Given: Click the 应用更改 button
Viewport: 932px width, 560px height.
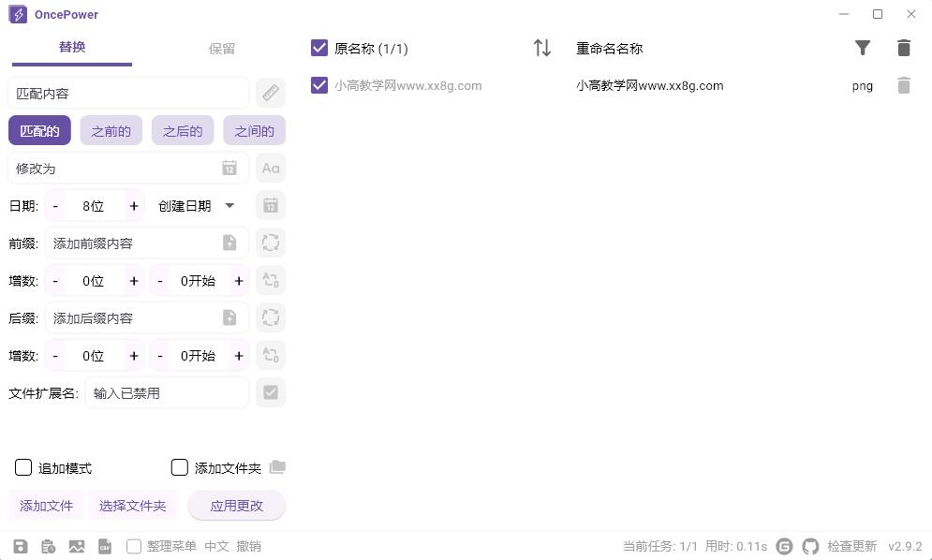Looking at the screenshot, I should (237, 506).
